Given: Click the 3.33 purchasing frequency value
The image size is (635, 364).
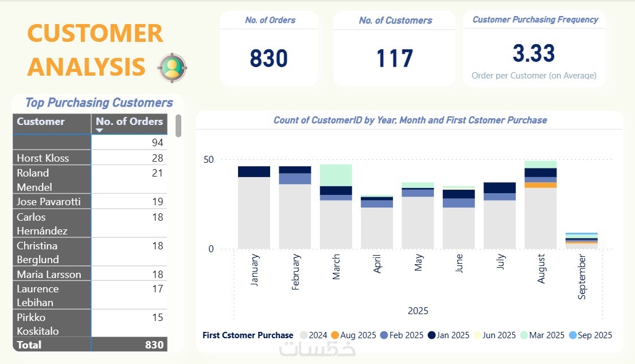Looking at the screenshot, I should pyautogui.click(x=534, y=53).
